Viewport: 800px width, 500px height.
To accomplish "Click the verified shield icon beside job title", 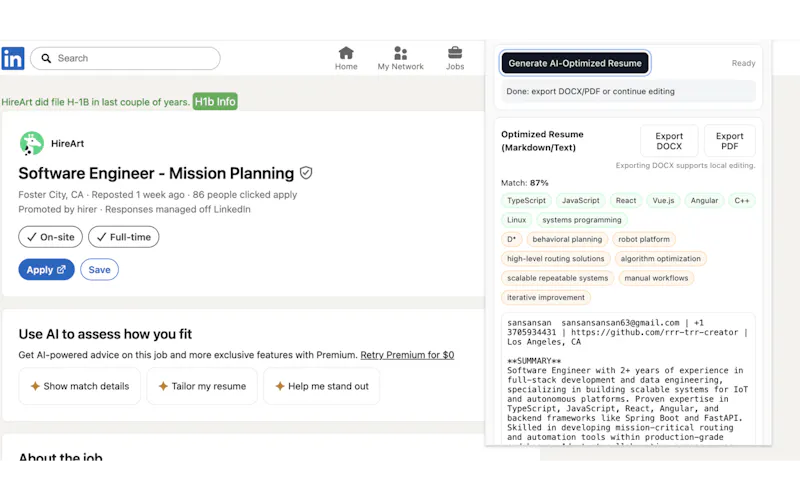I will 306,173.
